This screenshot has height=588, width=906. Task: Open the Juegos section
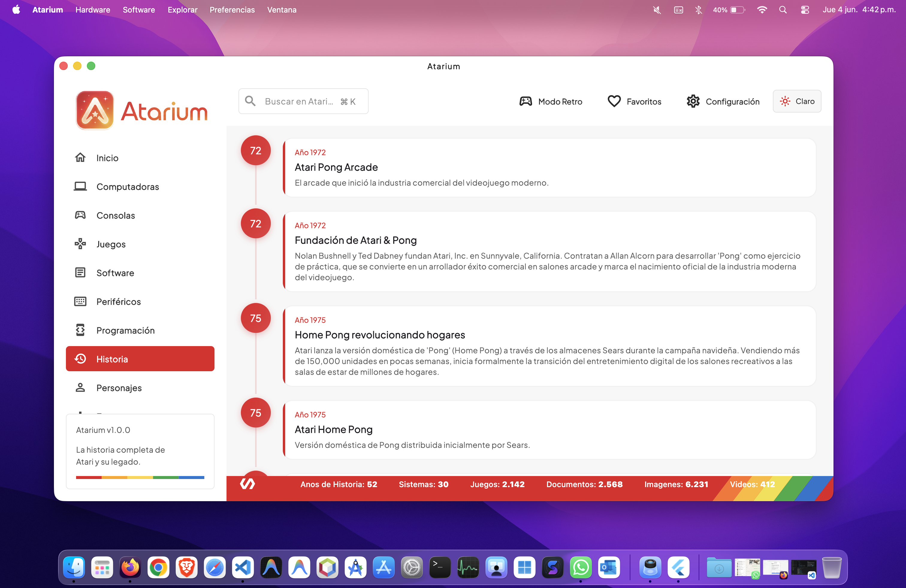[140, 244]
